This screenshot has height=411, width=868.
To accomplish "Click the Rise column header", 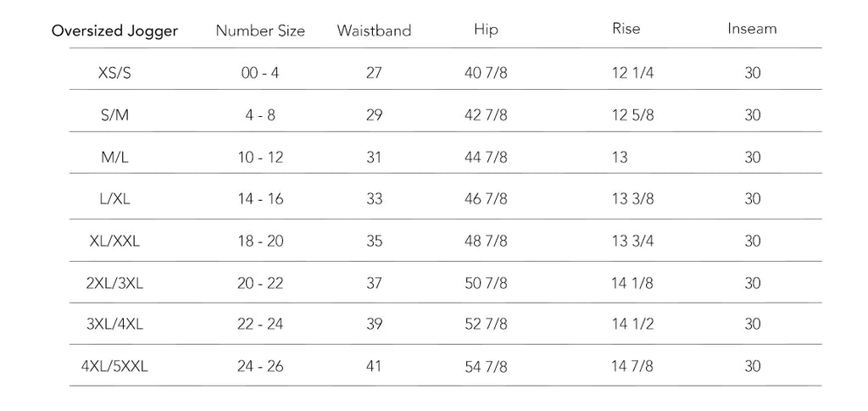I will click(x=626, y=29).
